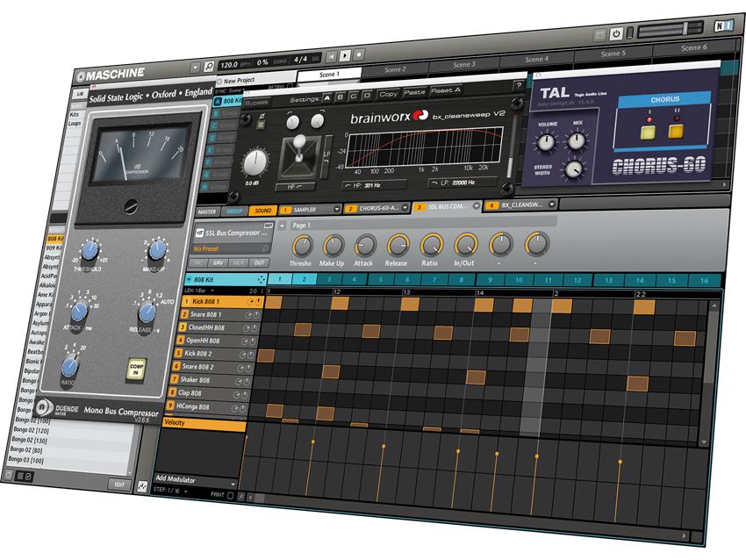The height and width of the screenshot is (560, 746).
Task: Click magnifier icon right of PRINT checkbox
Action: tap(240, 496)
